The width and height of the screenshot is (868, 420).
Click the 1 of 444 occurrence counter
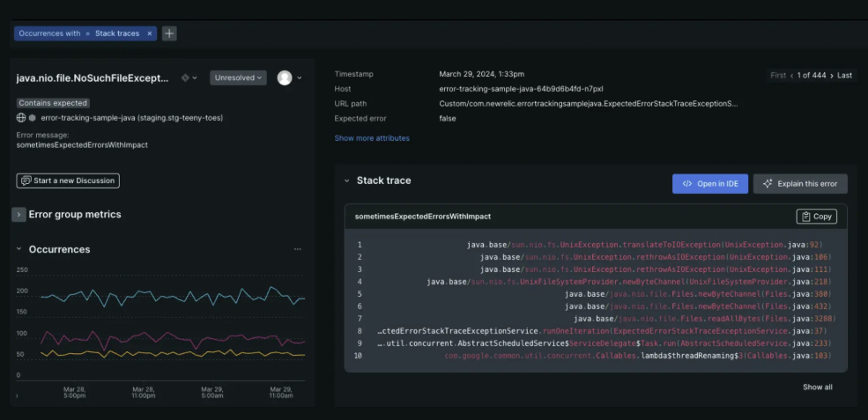click(x=812, y=75)
